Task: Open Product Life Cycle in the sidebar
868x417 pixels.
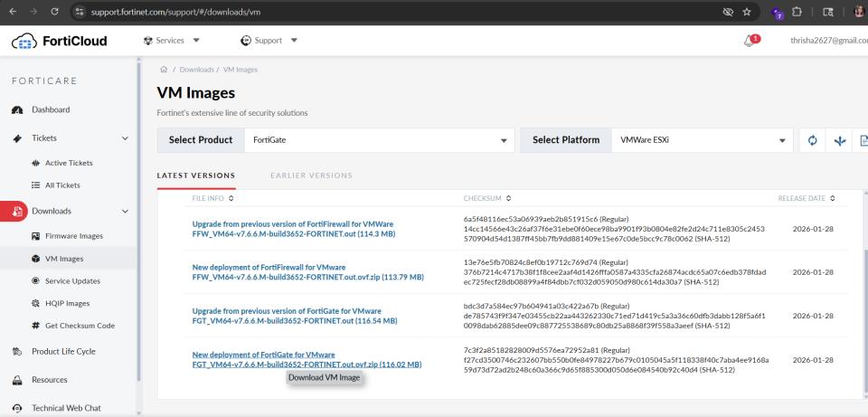Action: (63, 351)
